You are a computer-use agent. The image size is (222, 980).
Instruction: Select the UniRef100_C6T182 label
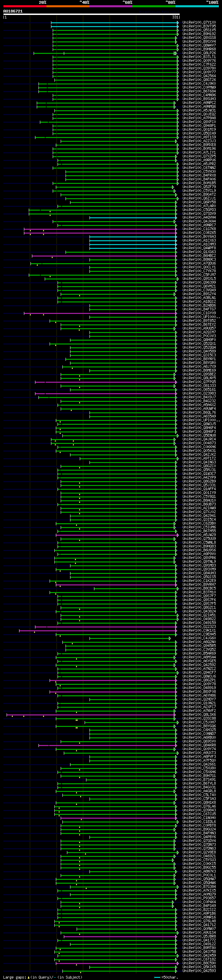pyautogui.click(x=199, y=959)
